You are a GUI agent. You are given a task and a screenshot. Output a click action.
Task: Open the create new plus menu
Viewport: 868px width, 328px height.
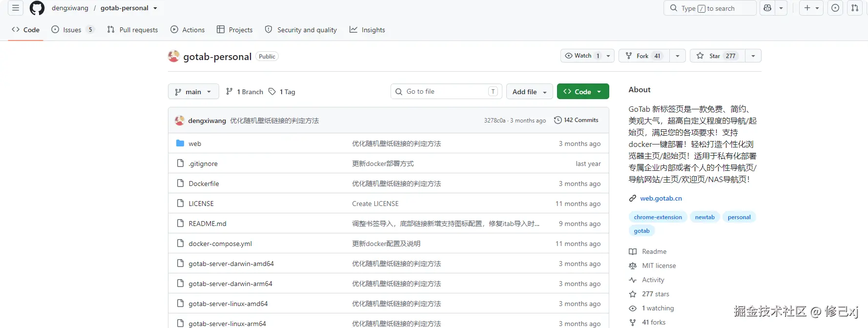811,8
